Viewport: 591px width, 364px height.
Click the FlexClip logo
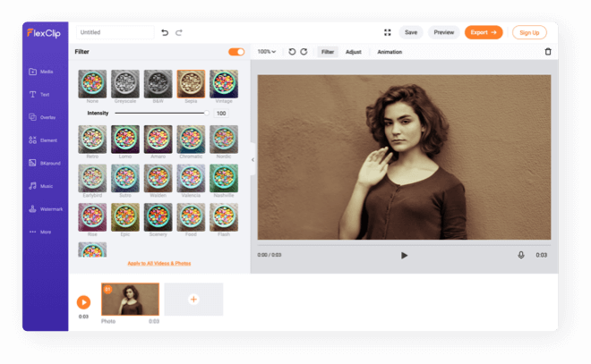pyautogui.click(x=44, y=33)
